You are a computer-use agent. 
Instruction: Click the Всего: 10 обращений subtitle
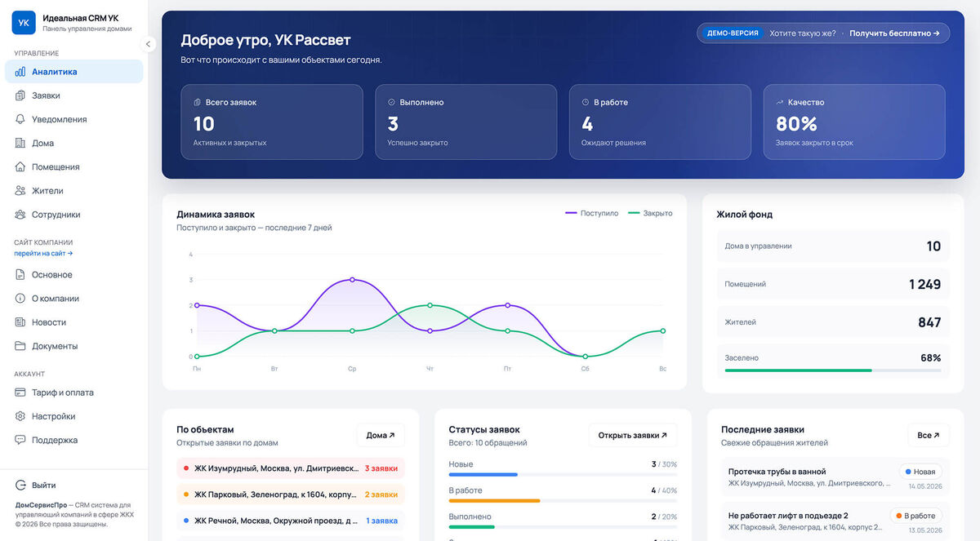(x=488, y=443)
